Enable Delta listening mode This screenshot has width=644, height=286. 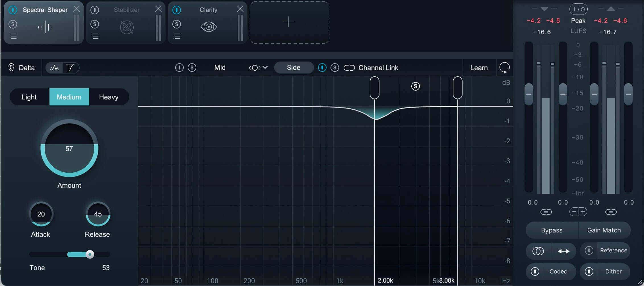tap(21, 68)
